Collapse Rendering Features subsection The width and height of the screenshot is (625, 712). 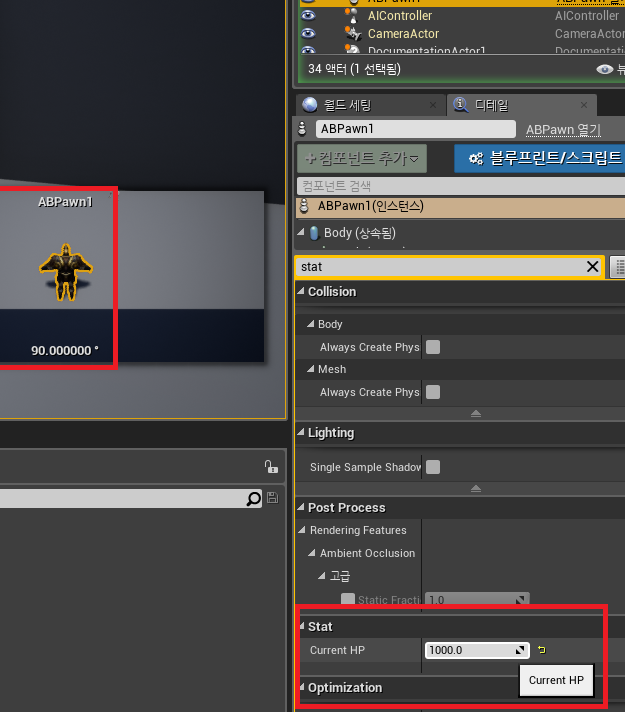click(x=302, y=530)
